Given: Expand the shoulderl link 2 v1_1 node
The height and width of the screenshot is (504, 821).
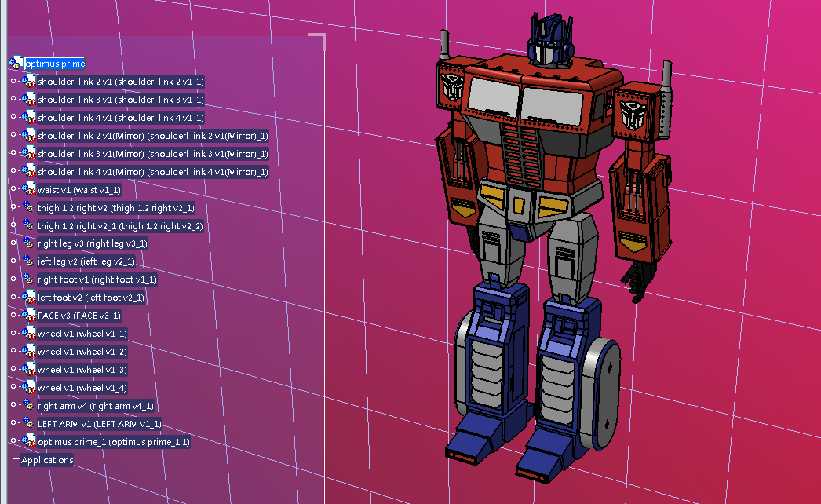Looking at the screenshot, I should [13, 81].
